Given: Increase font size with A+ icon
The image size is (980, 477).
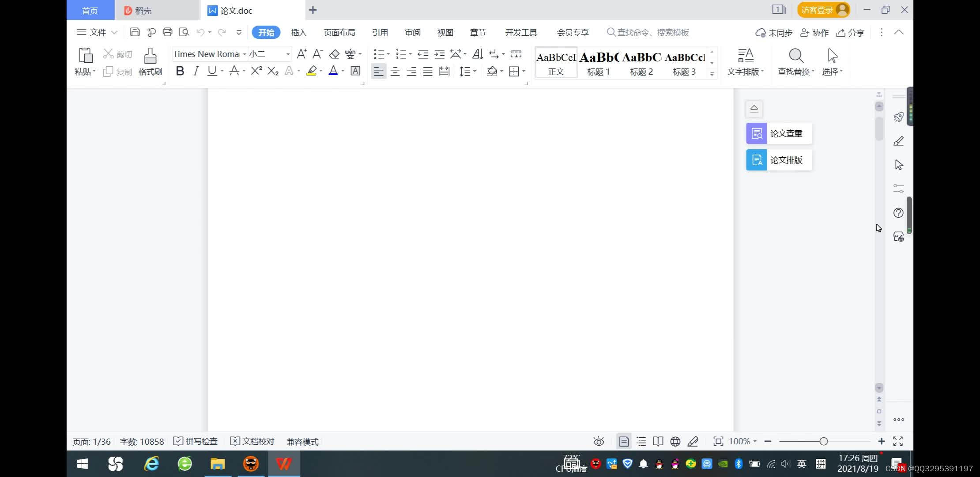Looking at the screenshot, I should [302, 54].
